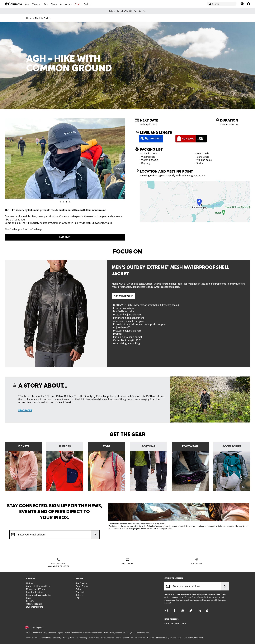The width and height of the screenshot is (255, 644).
Task: Click the blue map location pin
Action: coord(199,201)
